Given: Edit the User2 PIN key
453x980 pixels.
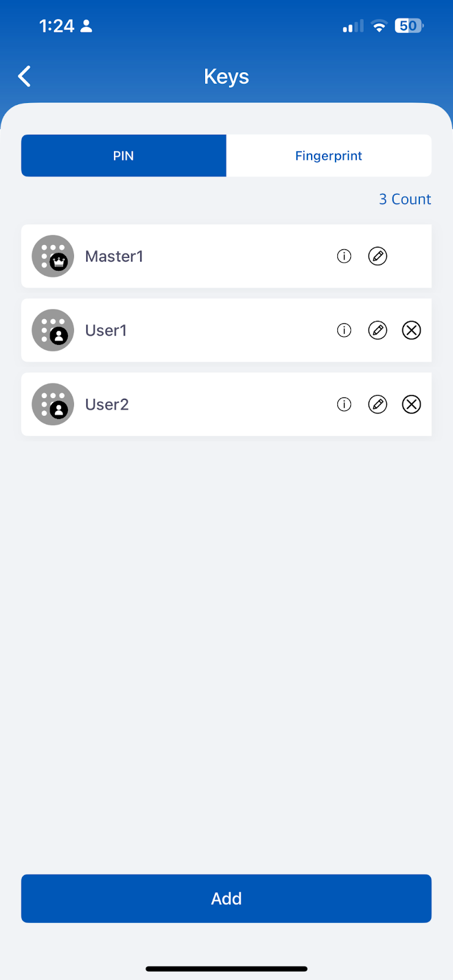Looking at the screenshot, I should point(378,404).
